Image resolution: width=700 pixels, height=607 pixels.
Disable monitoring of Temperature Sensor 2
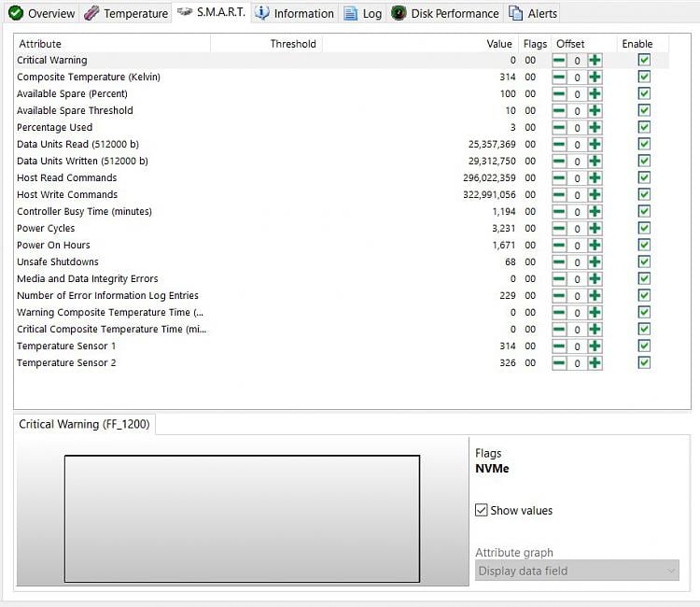644,362
